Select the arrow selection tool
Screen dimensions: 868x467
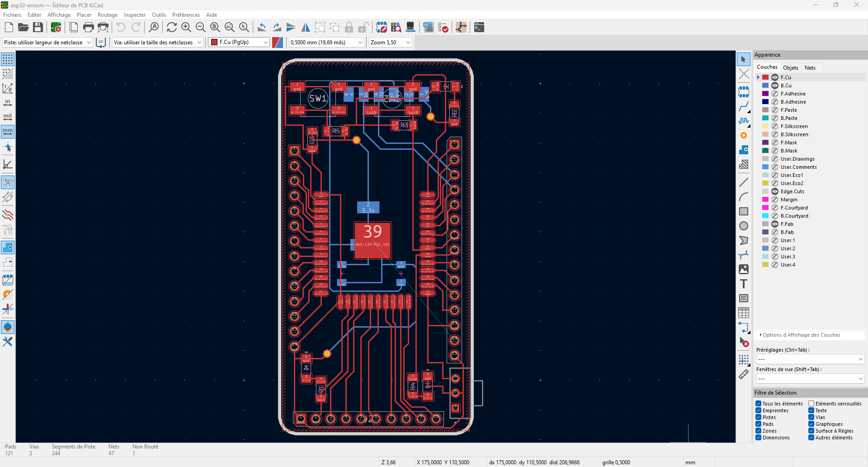point(744,59)
